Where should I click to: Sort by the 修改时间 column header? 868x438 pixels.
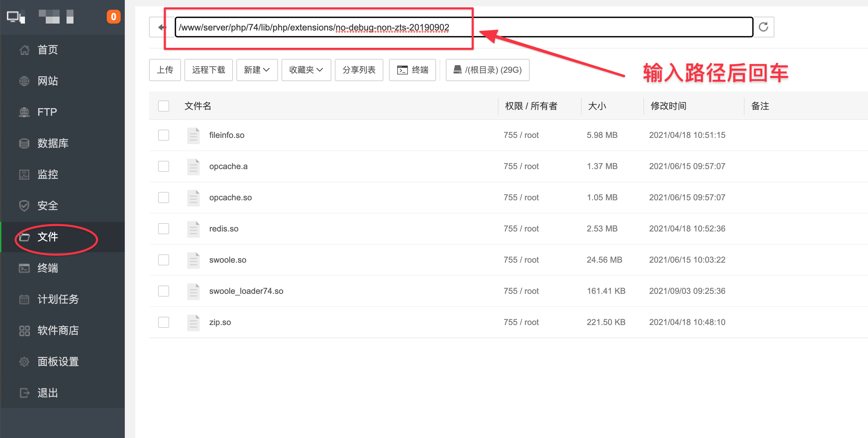[669, 106]
